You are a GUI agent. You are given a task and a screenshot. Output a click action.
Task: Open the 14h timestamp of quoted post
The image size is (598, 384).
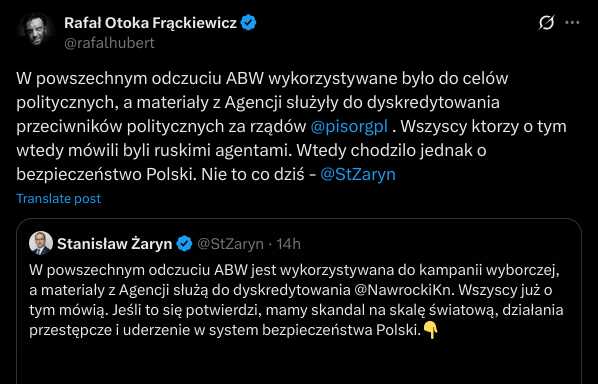pos(289,244)
